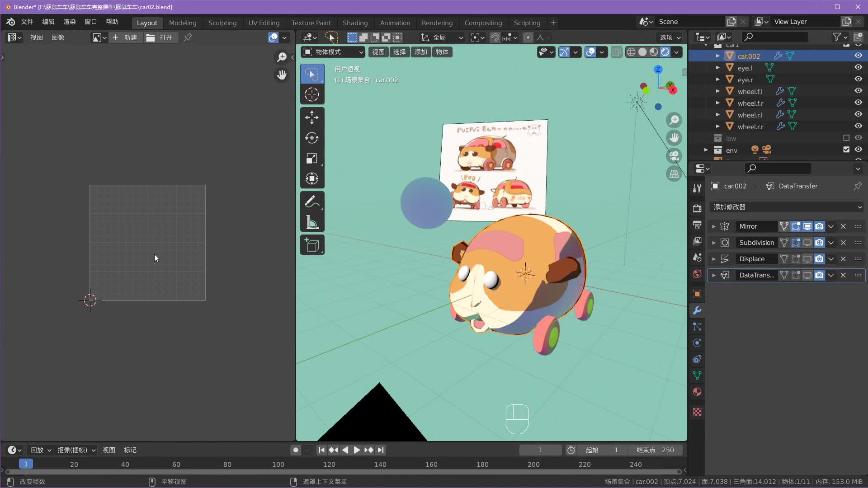Remove the Displace modifier
Viewport: 868px width, 488px height.
pos(843,259)
